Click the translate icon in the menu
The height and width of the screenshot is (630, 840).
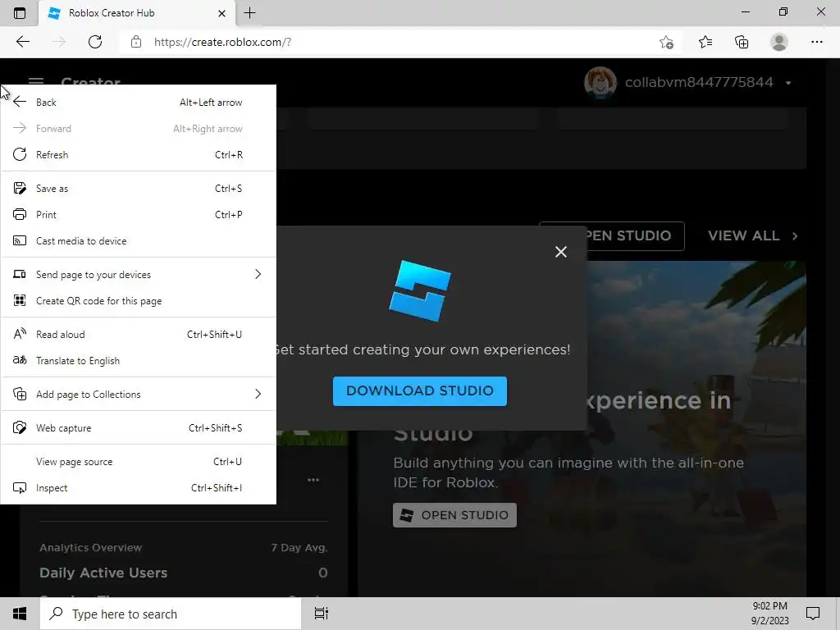click(x=20, y=360)
